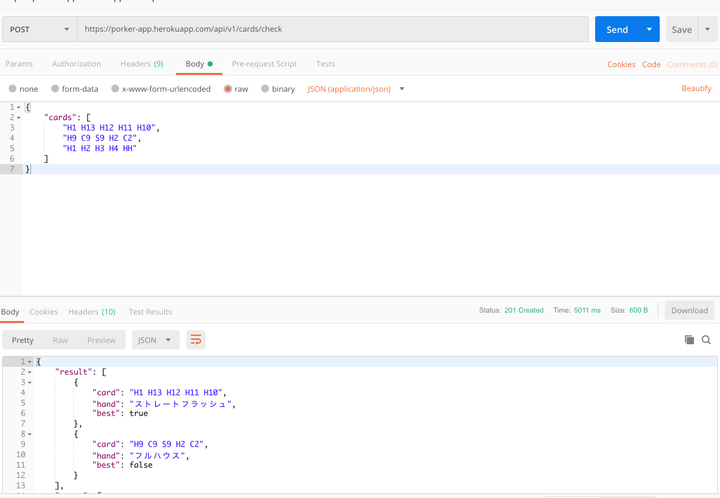Open the Cookies link at top right
The height and width of the screenshot is (498, 720).
[621, 64]
